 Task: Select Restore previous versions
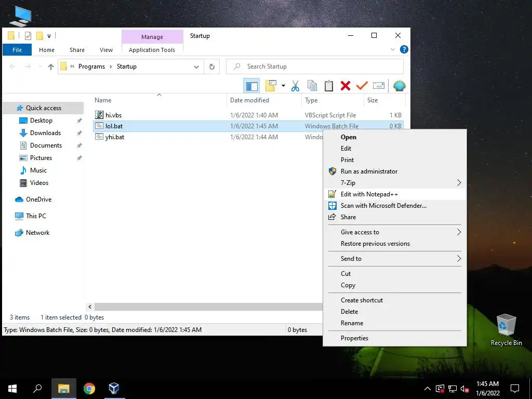(395, 244)
